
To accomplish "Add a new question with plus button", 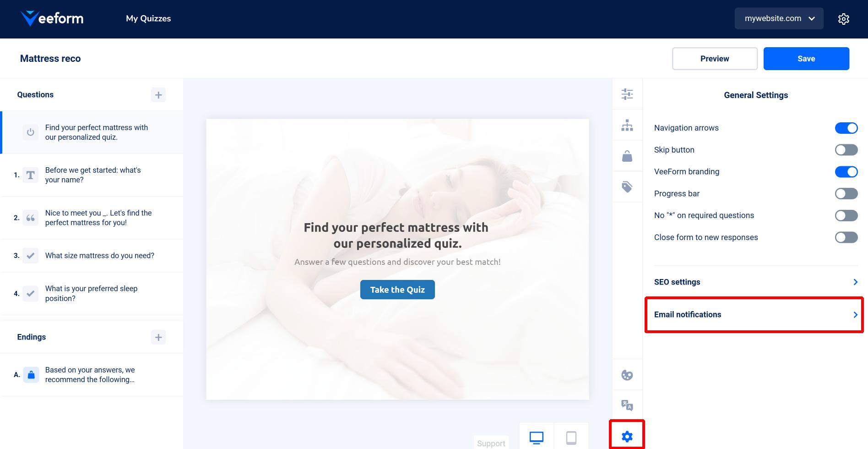I will click(x=158, y=95).
